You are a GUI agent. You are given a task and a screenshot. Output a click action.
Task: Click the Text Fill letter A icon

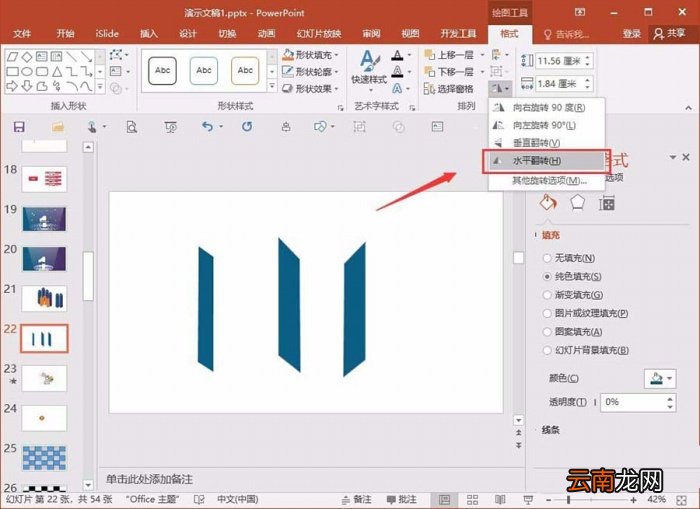point(397,55)
